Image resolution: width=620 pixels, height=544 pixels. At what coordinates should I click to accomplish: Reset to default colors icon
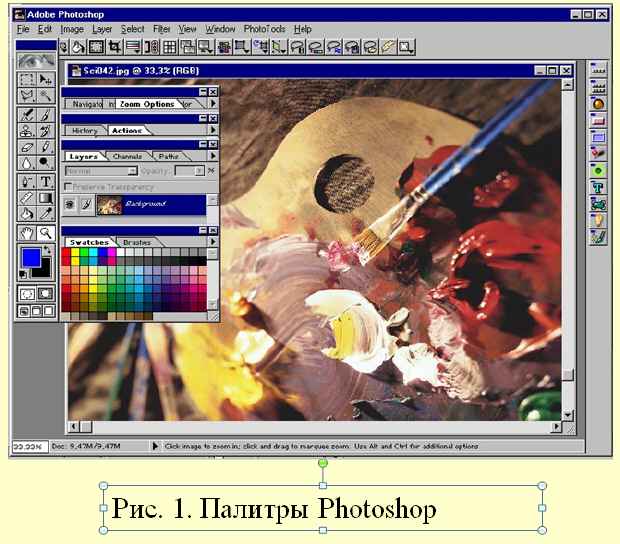click(23, 274)
